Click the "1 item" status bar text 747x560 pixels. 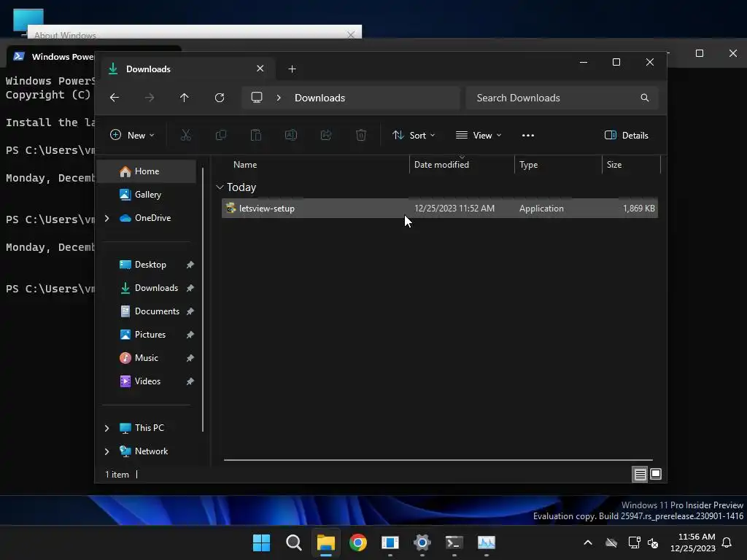pos(117,474)
